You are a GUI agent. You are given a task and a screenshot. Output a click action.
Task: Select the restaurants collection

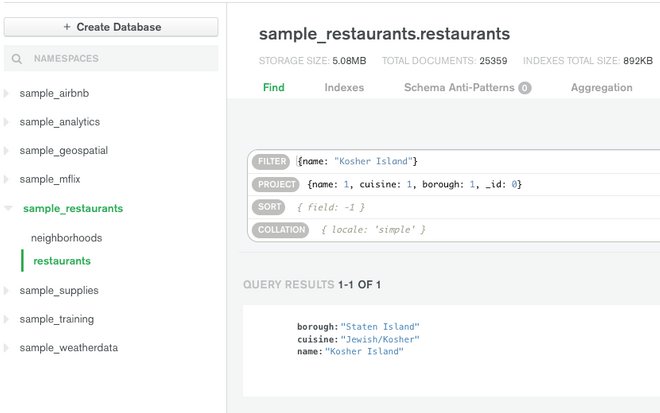point(62,261)
